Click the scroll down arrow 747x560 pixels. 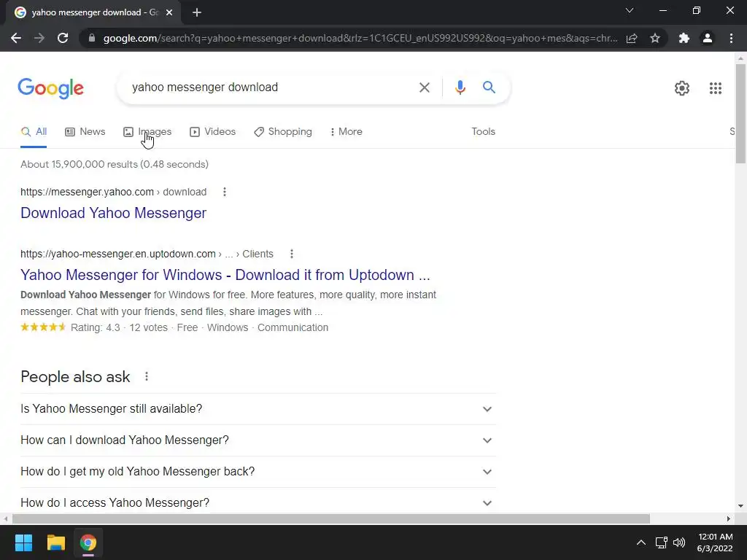point(740,506)
